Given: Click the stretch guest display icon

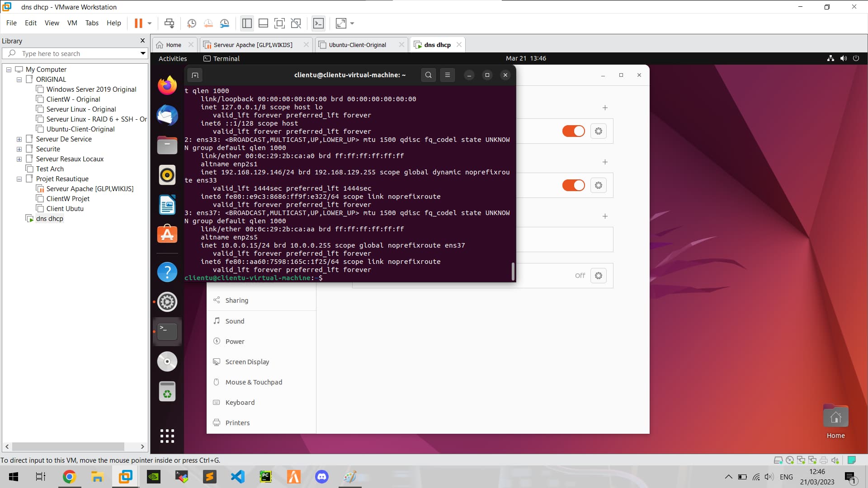Looking at the screenshot, I should click(x=341, y=23).
